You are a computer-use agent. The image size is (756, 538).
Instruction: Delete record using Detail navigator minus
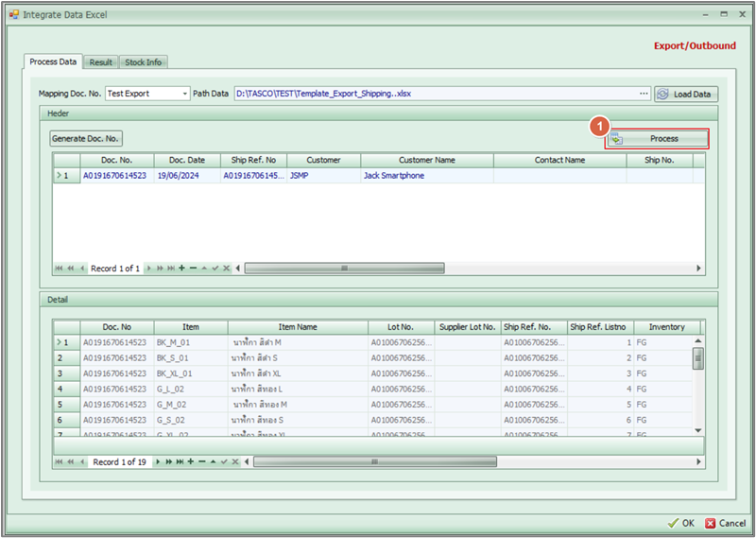coord(202,461)
